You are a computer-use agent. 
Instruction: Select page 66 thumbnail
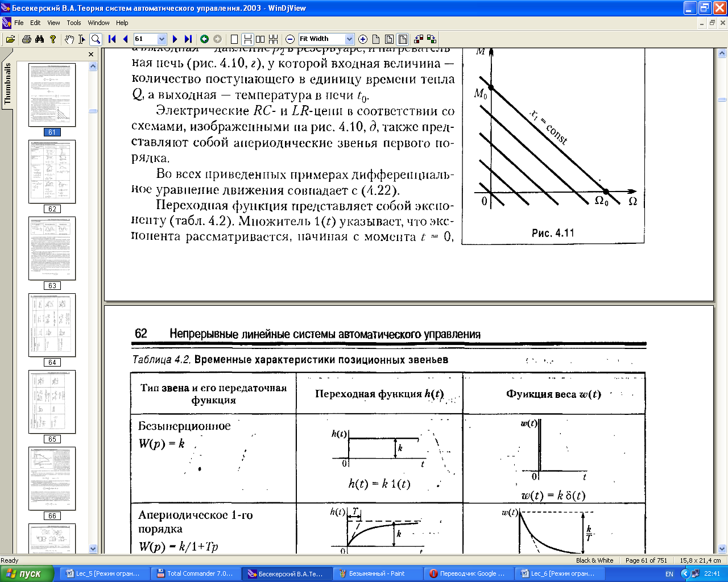52,479
